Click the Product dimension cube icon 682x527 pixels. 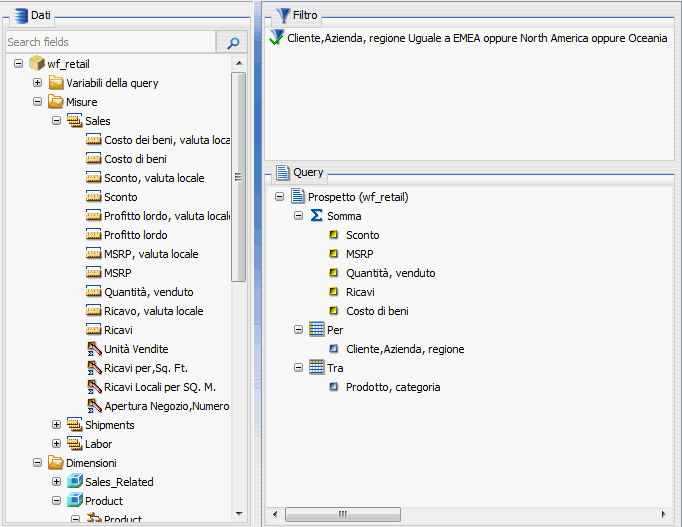point(75,500)
